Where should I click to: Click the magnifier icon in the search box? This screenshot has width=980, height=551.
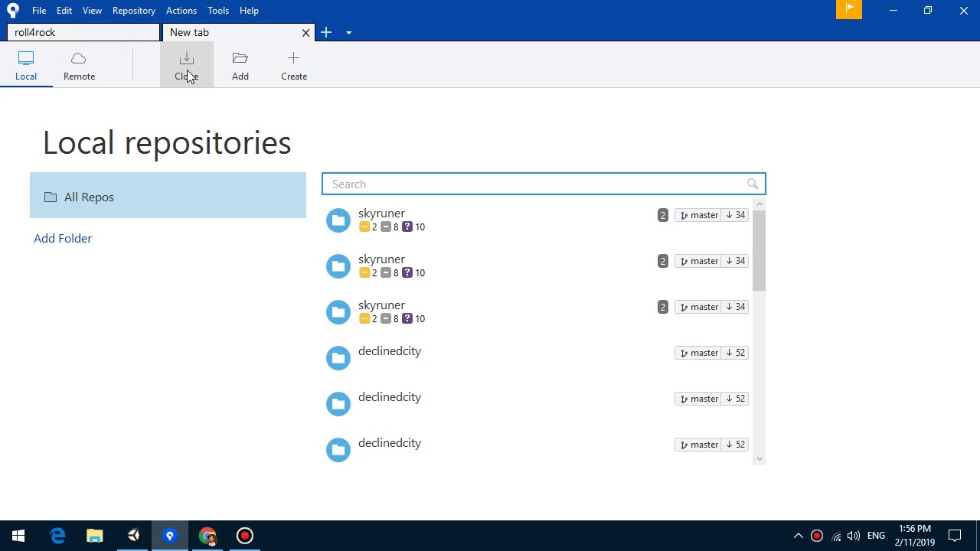point(753,184)
